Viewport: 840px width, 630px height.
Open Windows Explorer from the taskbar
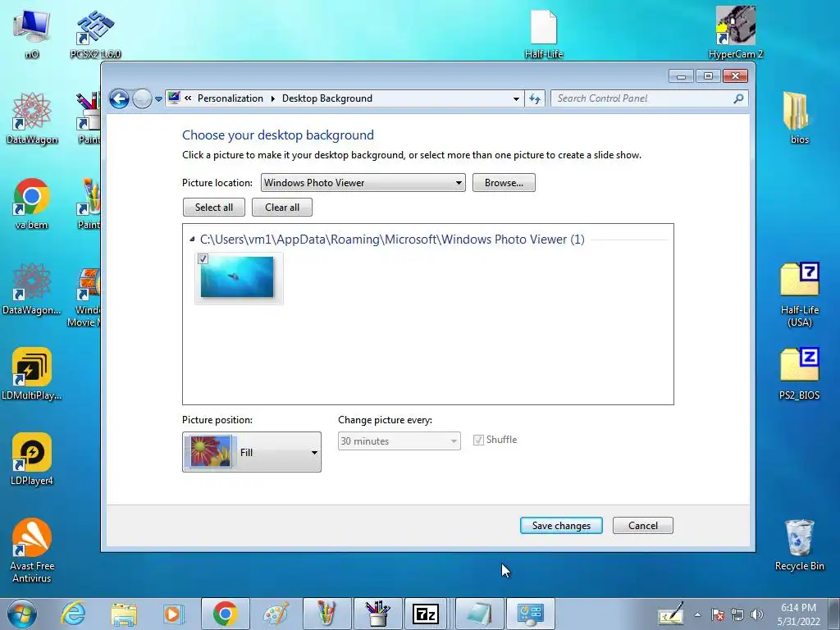tap(124, 614)
